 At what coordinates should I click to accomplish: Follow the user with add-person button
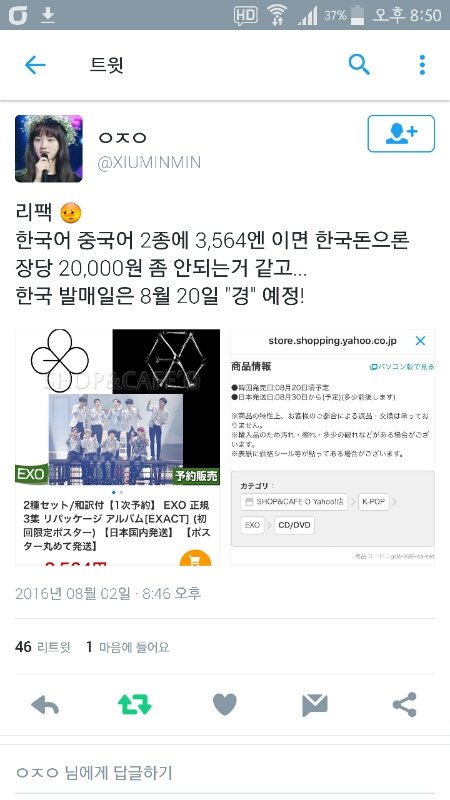point(401,134)
